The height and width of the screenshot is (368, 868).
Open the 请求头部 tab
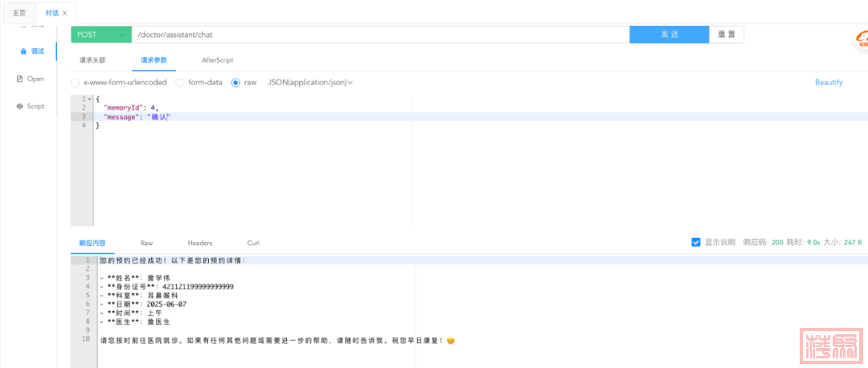pyautogui.click(x=92, y=60)
